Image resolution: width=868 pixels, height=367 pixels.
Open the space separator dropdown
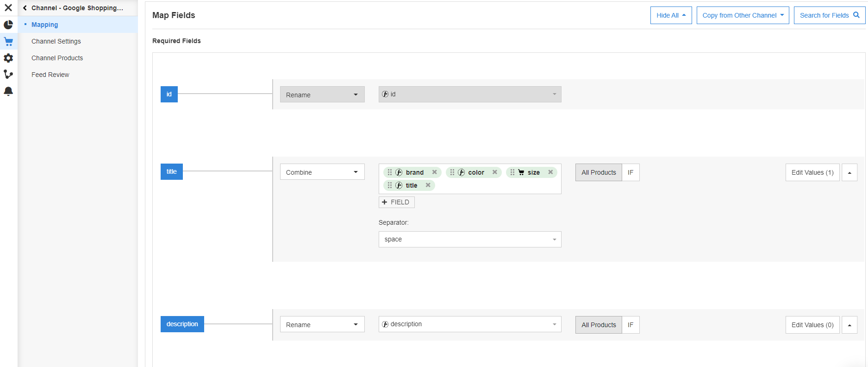pyautogui.click(x=469, y=240)
